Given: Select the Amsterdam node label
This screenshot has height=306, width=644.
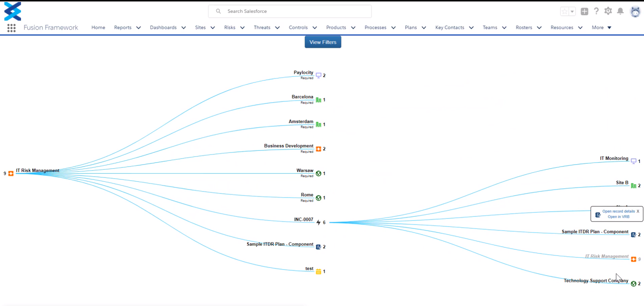Looking at the screenshot, I should tap(301, 122).
